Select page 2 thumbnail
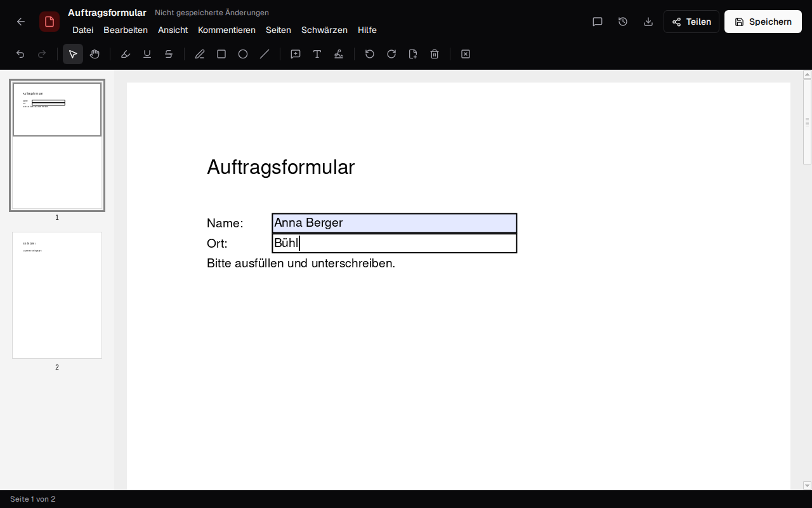 (57, 295)
